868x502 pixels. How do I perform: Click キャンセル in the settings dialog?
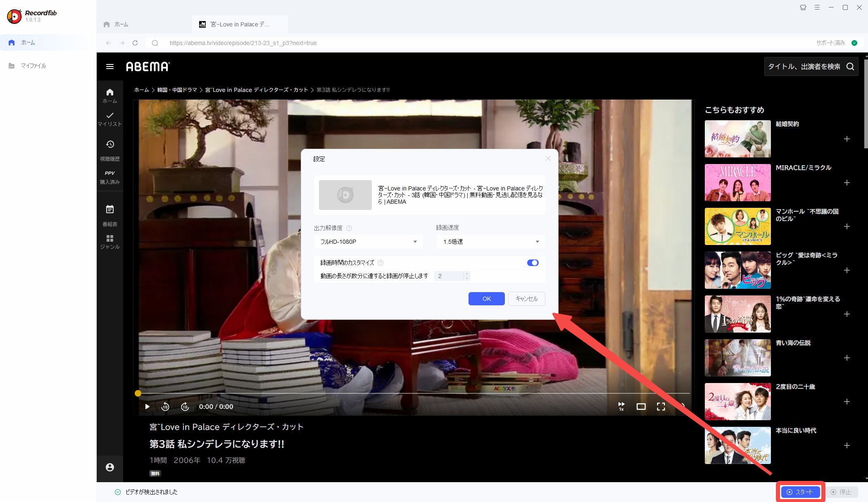[527, 299]
